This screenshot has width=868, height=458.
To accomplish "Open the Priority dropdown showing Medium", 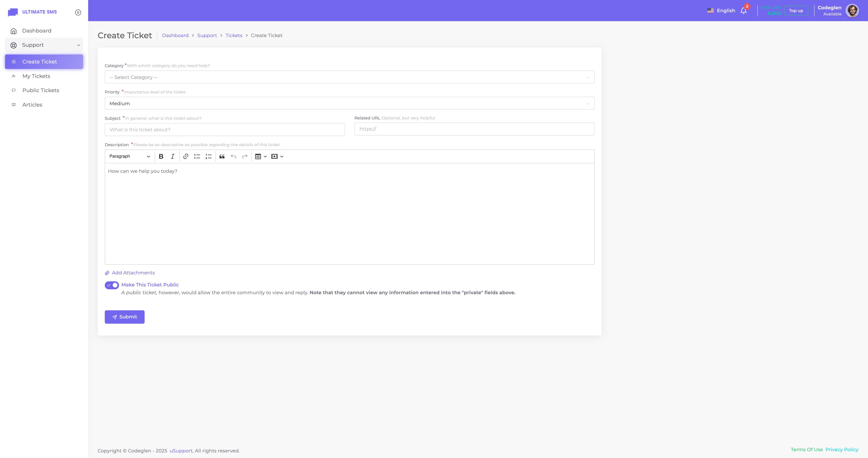I will 349,103.
